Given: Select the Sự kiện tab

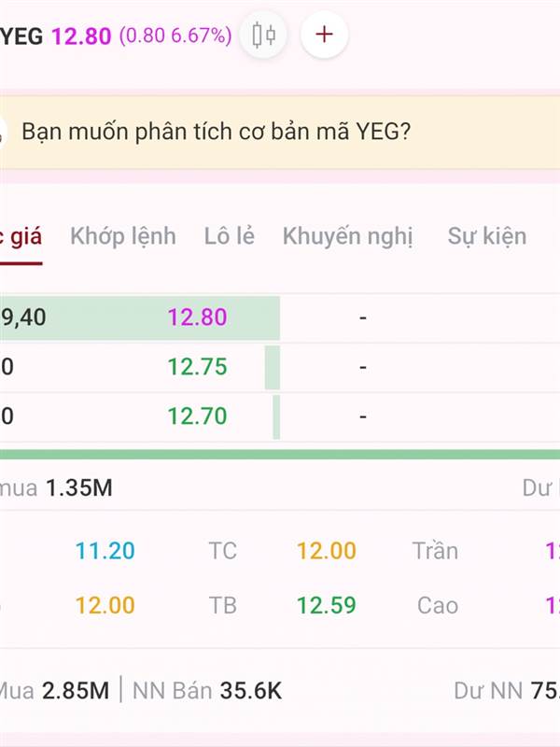Looking at the screenshot, I should click(x=487, y=236).
